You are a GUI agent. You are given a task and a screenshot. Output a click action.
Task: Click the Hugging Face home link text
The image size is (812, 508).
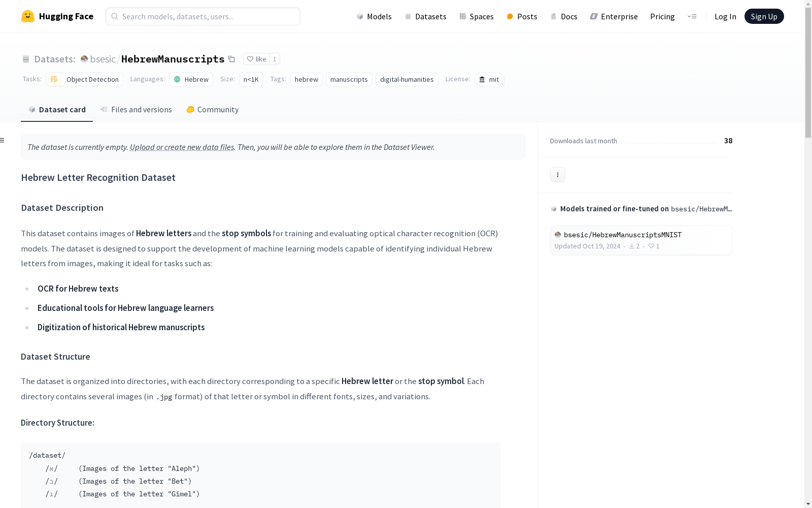[x=66, y=16]
